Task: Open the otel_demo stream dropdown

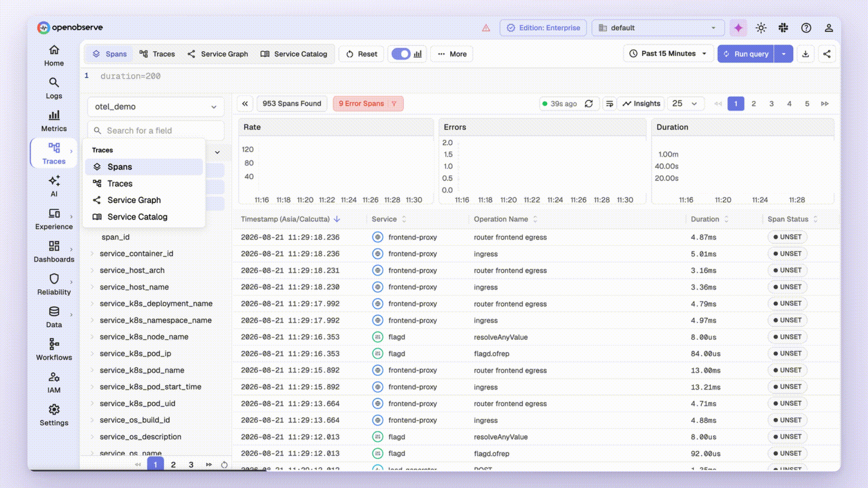Action: point(156,107)
